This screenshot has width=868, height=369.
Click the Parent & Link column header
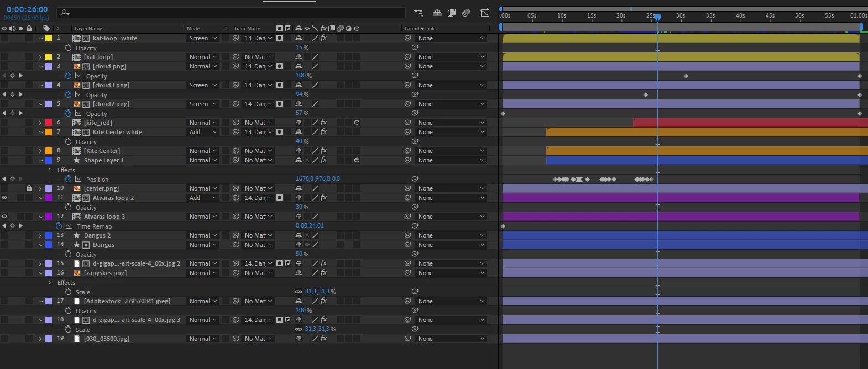click(x=420, y=28)
